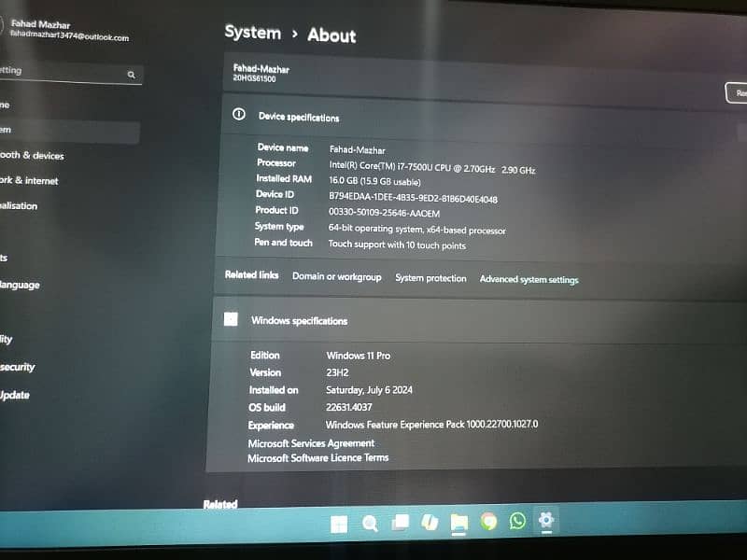Image resolution: width=747 pixels, height=560 pixels.
Task: Go back to System in the breadcrumb
Action: (x=252, y=33)
